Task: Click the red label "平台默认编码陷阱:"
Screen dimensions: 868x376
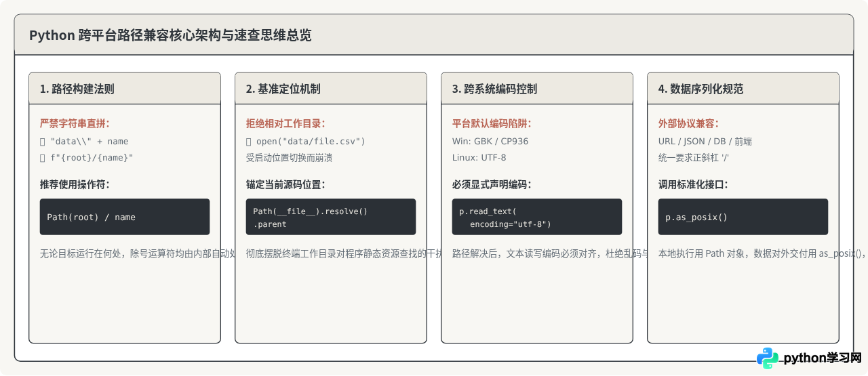Action: (492, 123)
